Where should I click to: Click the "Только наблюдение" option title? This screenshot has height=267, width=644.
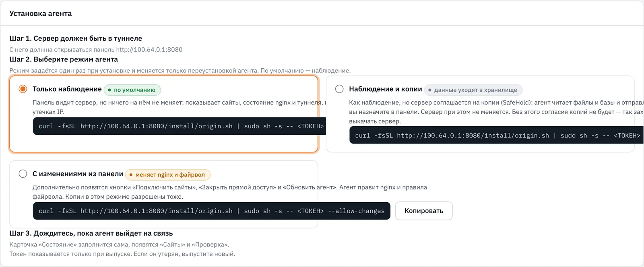pyautogui.click(x=67, y=89)
